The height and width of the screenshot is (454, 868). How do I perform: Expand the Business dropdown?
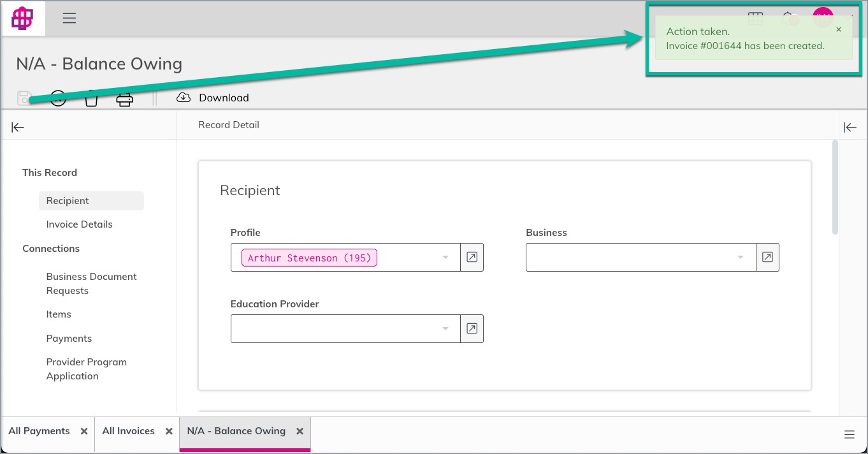point(741,258)
